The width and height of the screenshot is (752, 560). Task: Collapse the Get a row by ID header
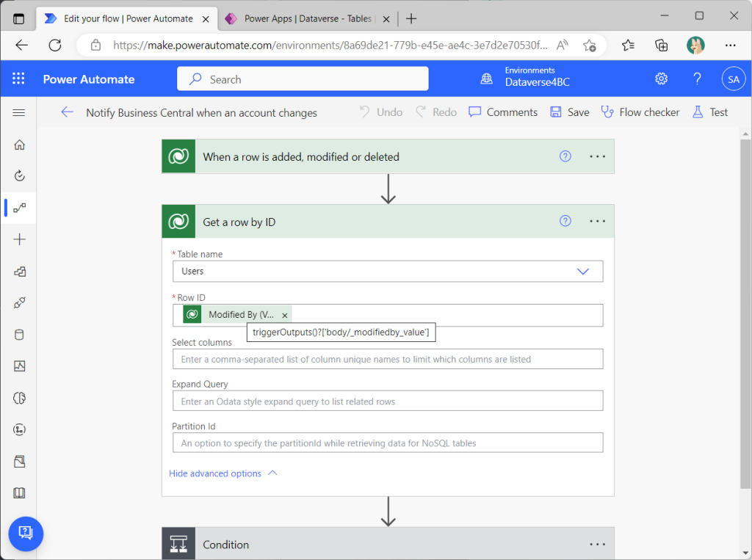[x=388, y=222]
